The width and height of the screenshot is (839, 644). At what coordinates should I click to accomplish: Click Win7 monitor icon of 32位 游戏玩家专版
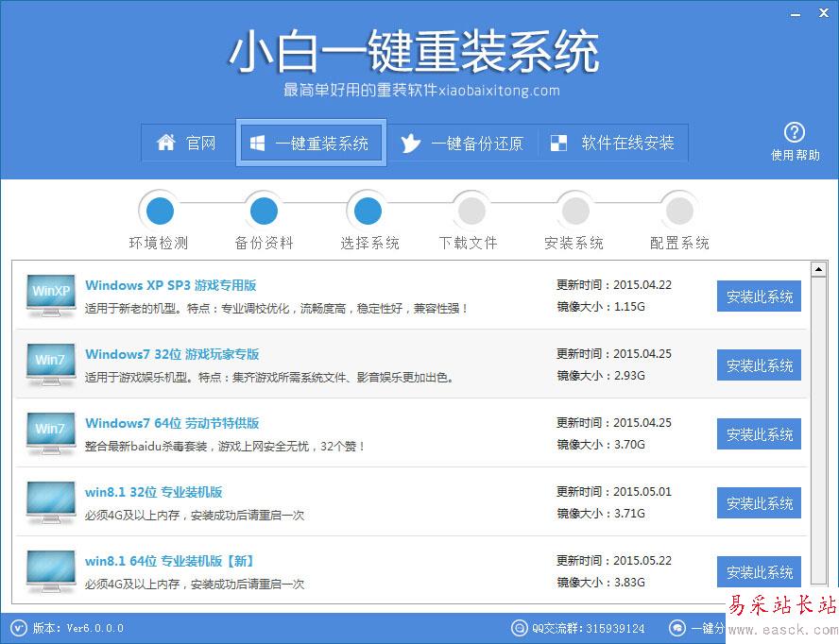(x=51, y=364)
